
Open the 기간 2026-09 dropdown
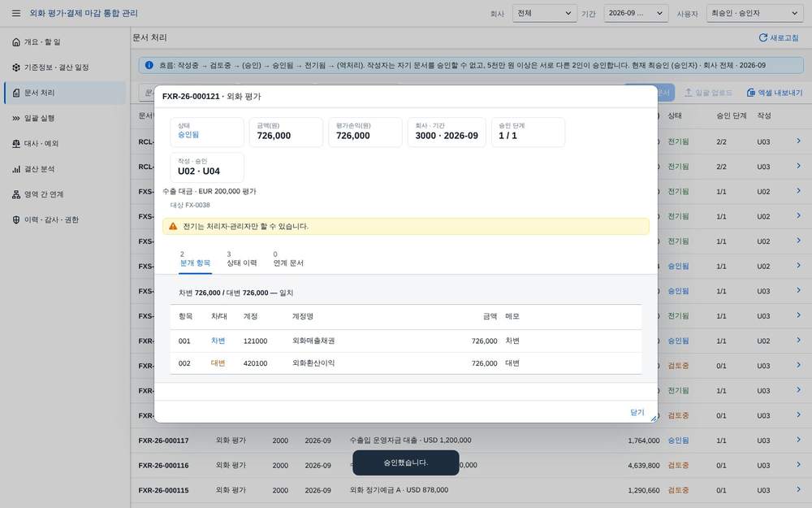[x=636, y=13]
